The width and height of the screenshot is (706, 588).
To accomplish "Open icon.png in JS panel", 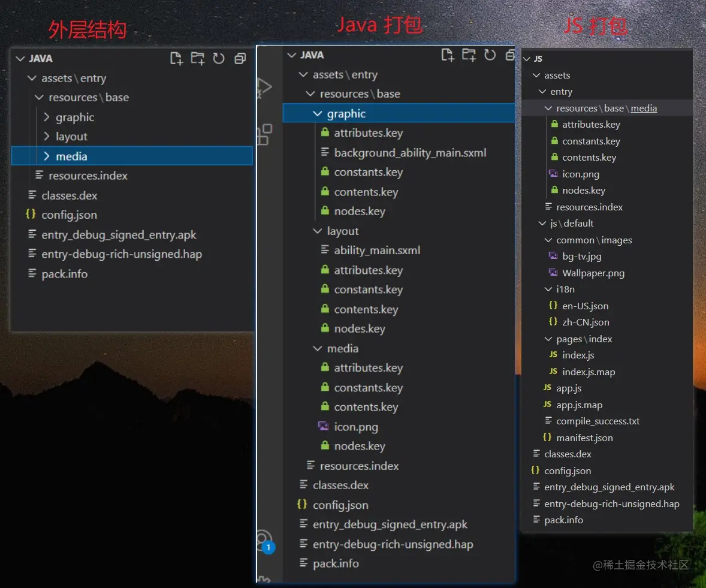I will [581, 174].
